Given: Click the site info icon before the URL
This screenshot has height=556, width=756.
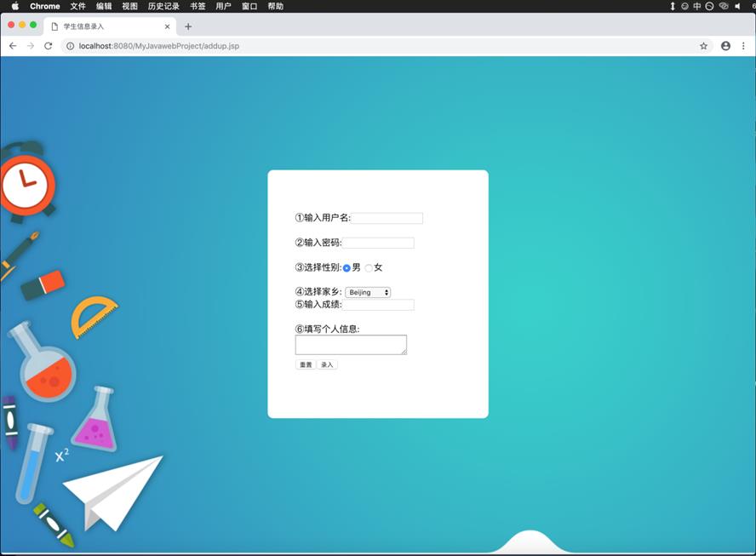Looking at the screenshot, I should [71, 46].
